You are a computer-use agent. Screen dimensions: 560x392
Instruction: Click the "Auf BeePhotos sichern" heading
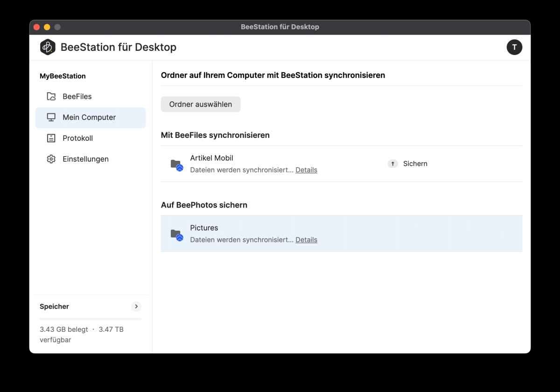coord(204,205)
